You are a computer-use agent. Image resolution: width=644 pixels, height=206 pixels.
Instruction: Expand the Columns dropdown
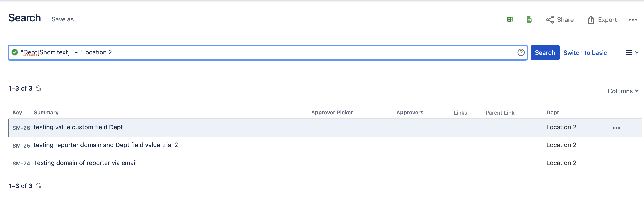click(623, 91)
